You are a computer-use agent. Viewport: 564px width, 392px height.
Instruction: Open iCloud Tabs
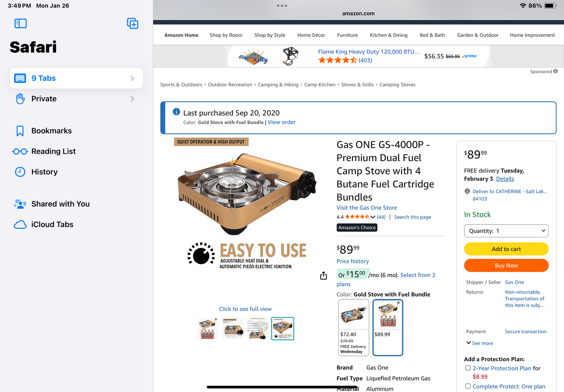tap(52, 225)
